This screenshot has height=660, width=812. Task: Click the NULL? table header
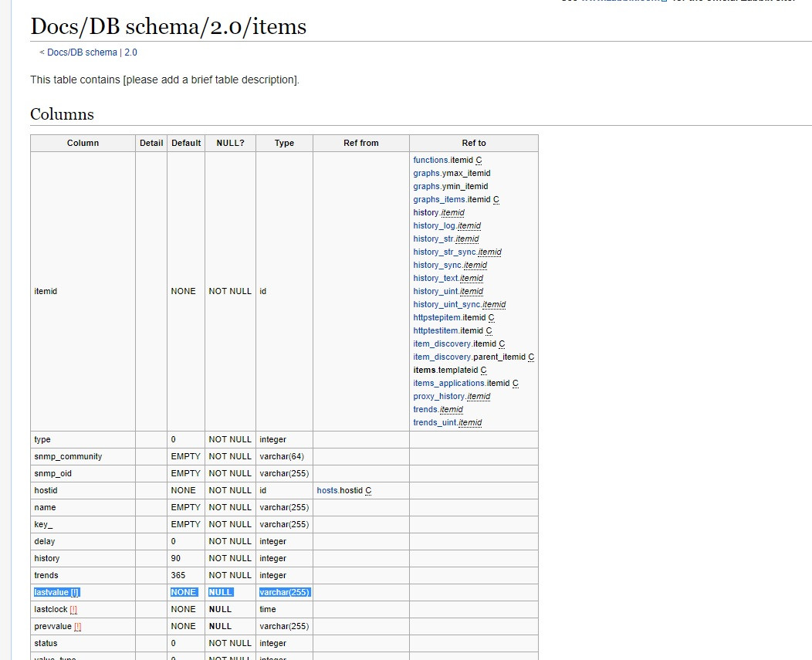(x=231, y=143)
